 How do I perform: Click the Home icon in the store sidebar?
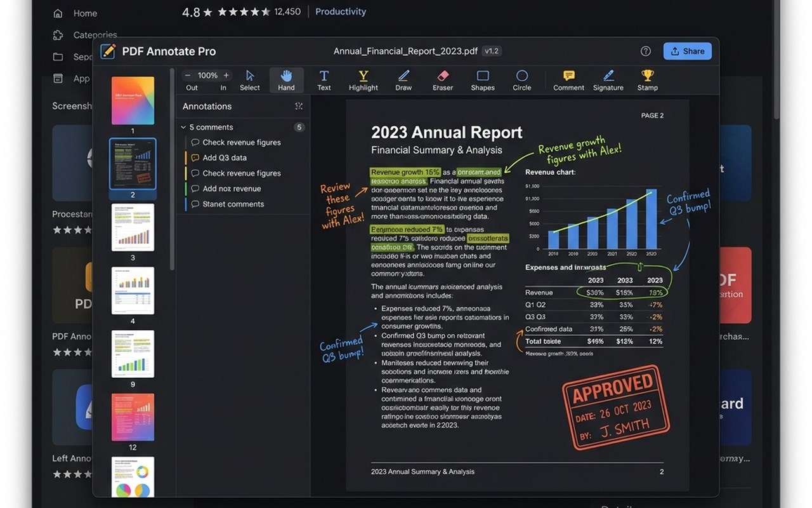(x=58, y=13)
